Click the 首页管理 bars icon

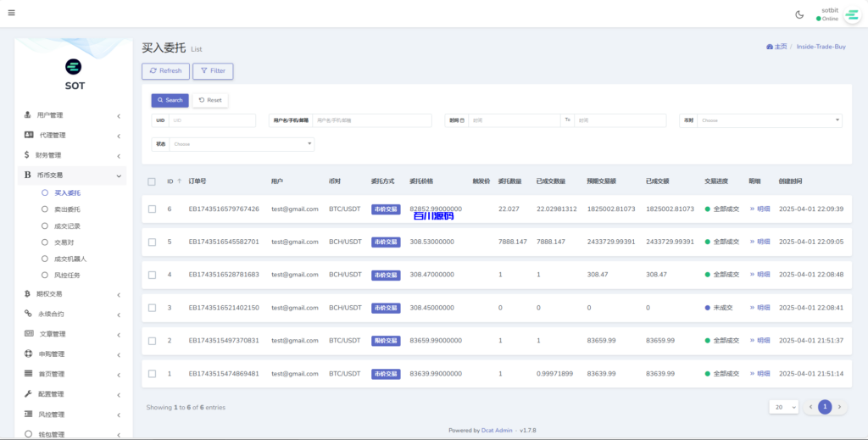coord(28,374)
